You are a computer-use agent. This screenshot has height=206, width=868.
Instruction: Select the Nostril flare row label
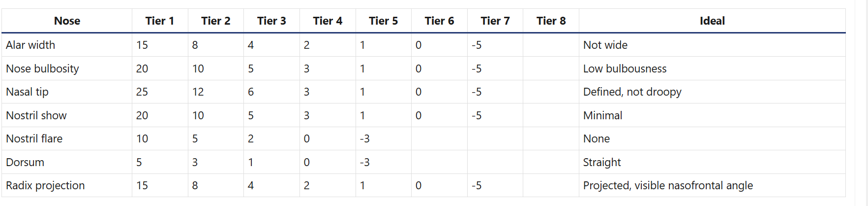pos(34,138)
